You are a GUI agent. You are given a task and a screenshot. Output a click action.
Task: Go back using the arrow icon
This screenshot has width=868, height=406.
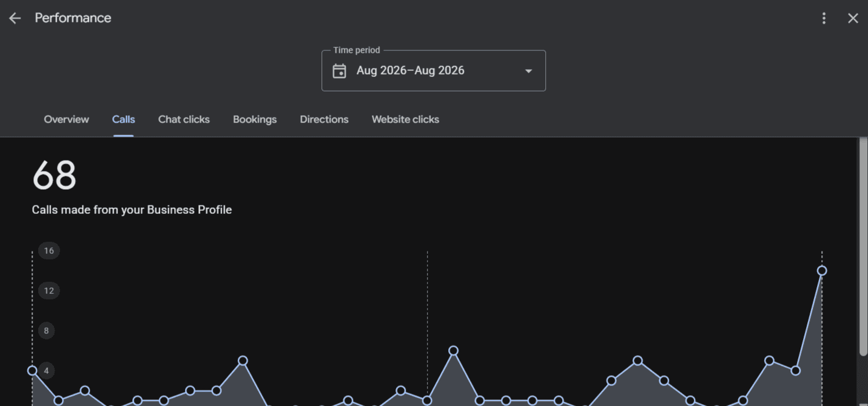(15, 18)
